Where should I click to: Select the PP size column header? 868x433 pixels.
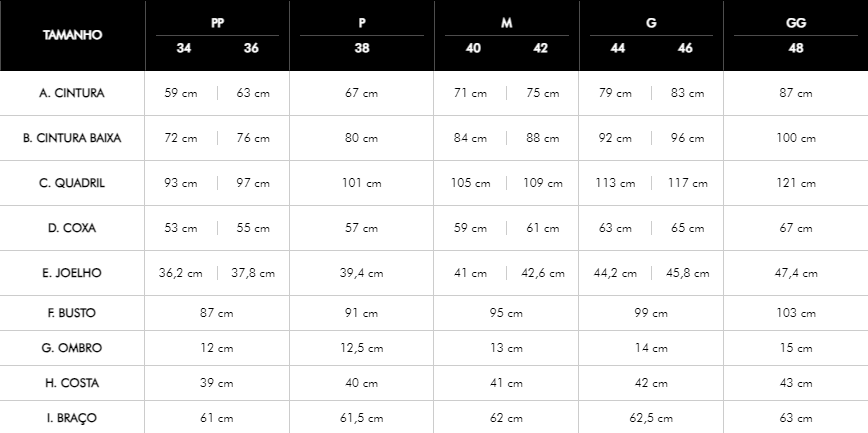coord(217,23)
